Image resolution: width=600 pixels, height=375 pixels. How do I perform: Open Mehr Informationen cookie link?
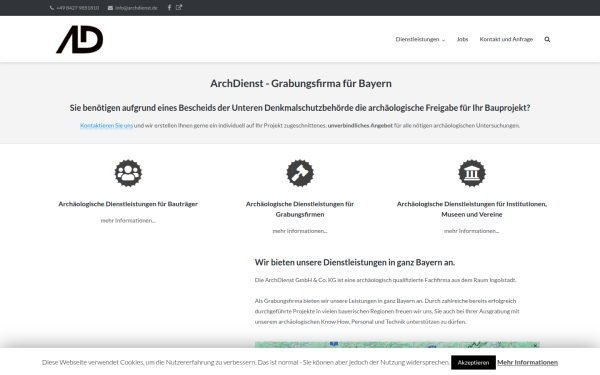(527, 362)
